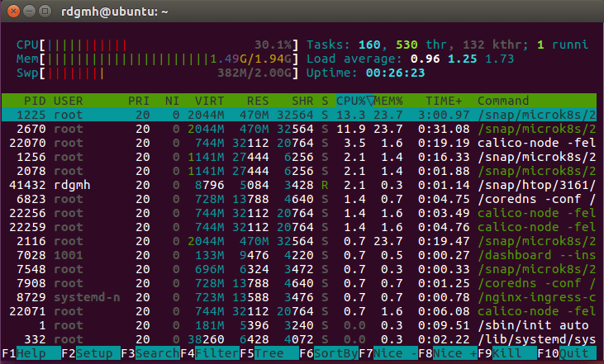The width and height of the screenshot is (604, 364).
Task: Click the Swp usage meter bar
Action: [157, 73]
